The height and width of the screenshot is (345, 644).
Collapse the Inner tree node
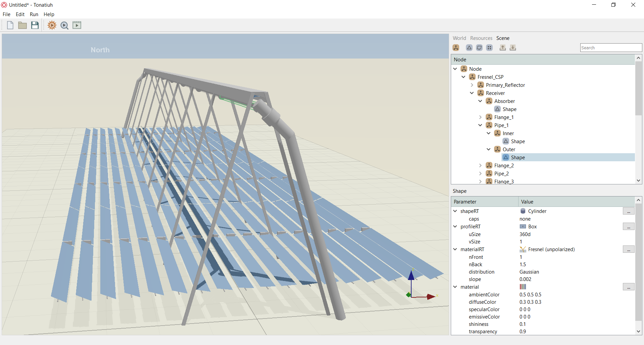[489, 133]
